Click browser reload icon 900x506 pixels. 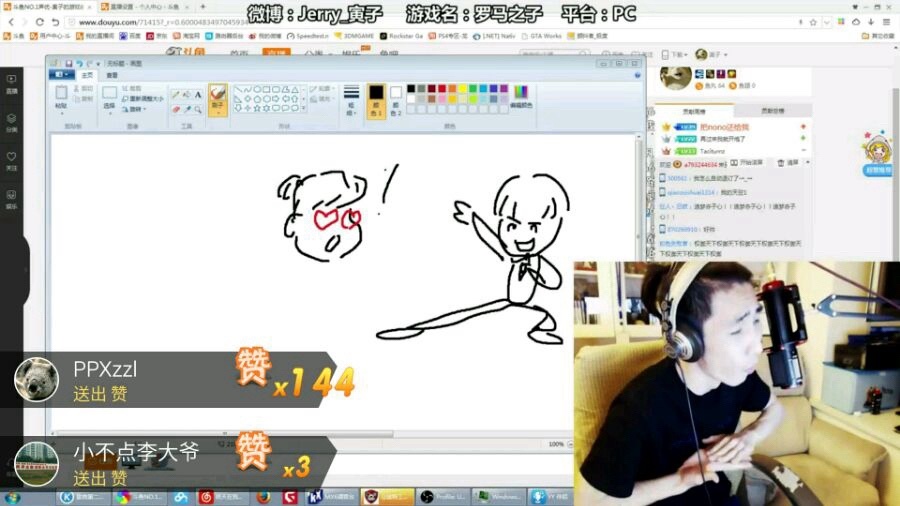coord(40,22)
